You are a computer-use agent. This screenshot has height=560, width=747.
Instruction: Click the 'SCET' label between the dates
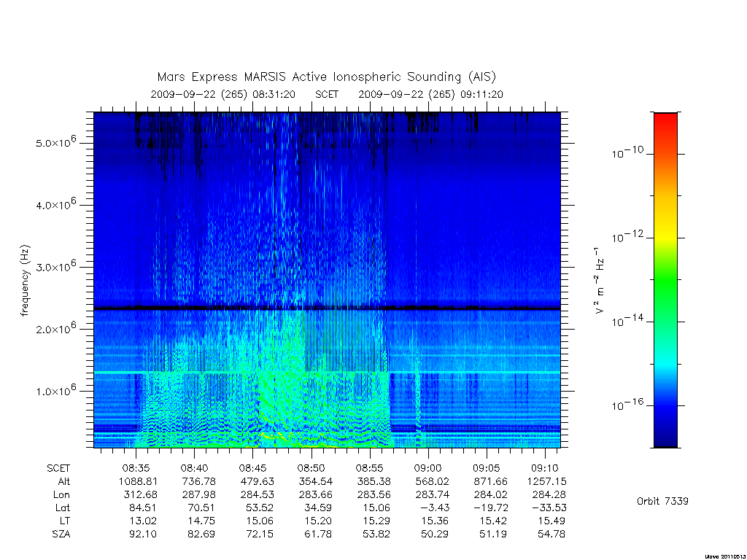pyautogui.click(x=327, y=94)
